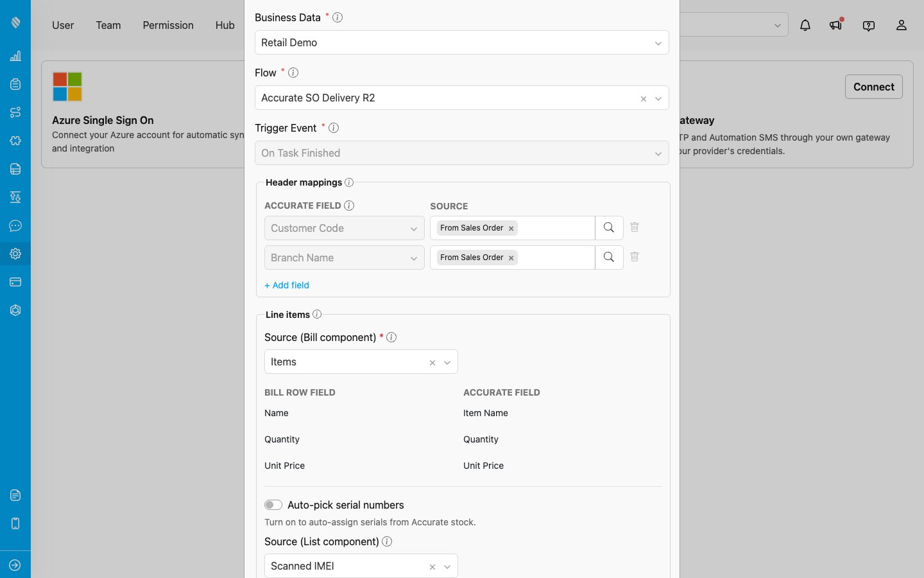Open the clipboard sidebar icon
The height and width of the screenshot is (578, 924).
click(x=15, y=84)
